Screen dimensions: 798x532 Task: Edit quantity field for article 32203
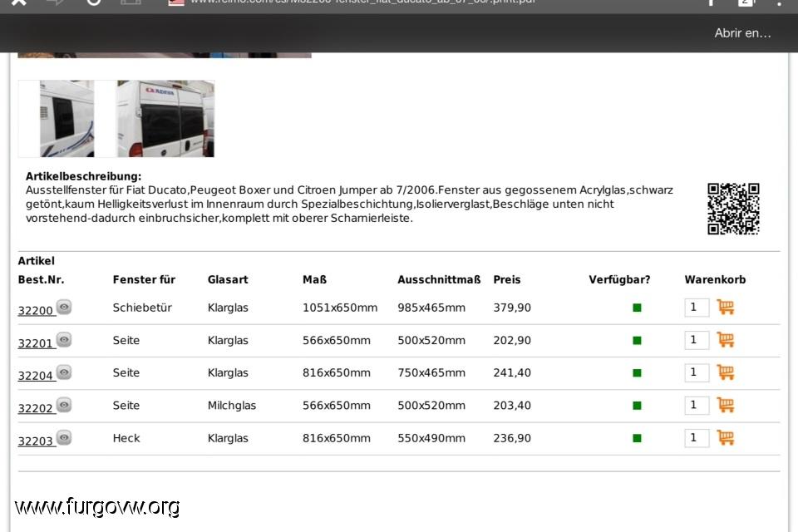click(x=697, y=438)
